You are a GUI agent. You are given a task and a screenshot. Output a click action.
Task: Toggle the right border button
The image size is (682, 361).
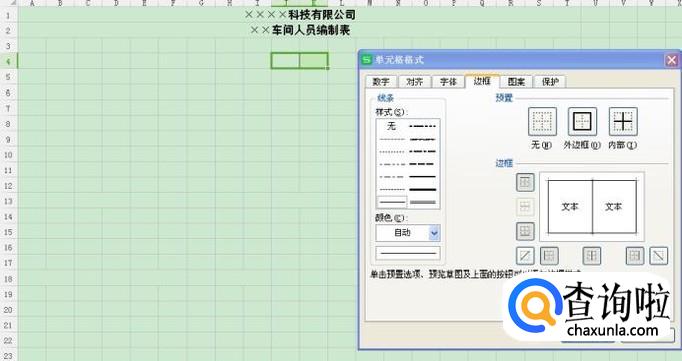[635, 256]
